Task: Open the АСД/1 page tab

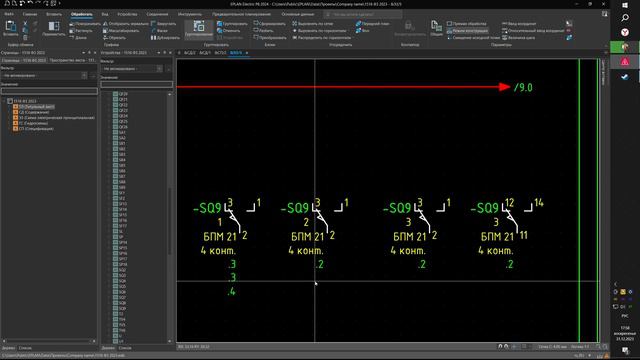Action: click(x=205, y=53)
